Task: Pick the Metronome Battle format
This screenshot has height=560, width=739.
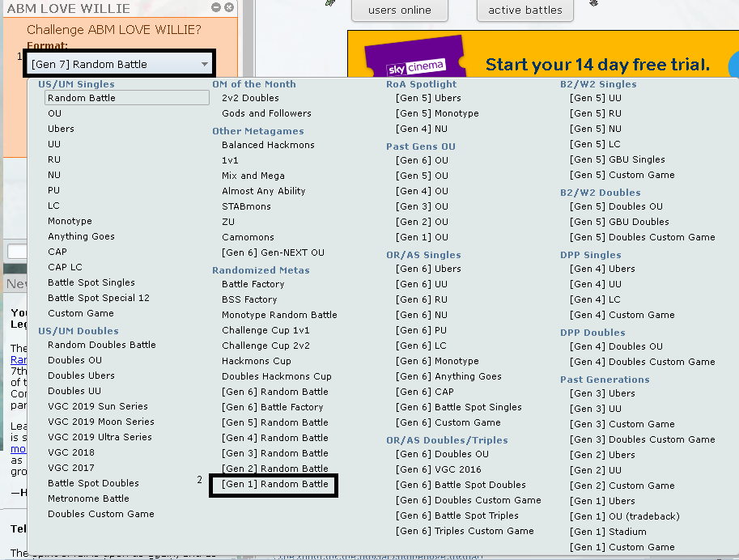Action: pos(88,498)
